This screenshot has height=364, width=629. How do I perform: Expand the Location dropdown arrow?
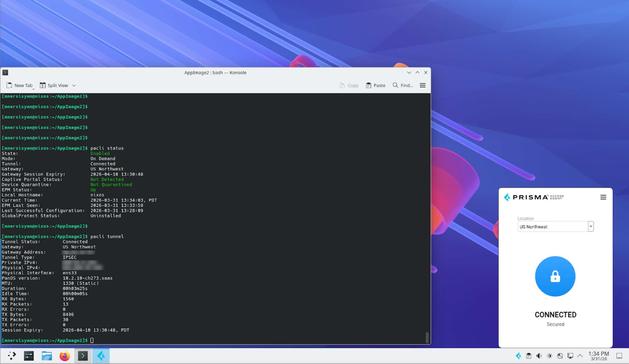[590, 227]
